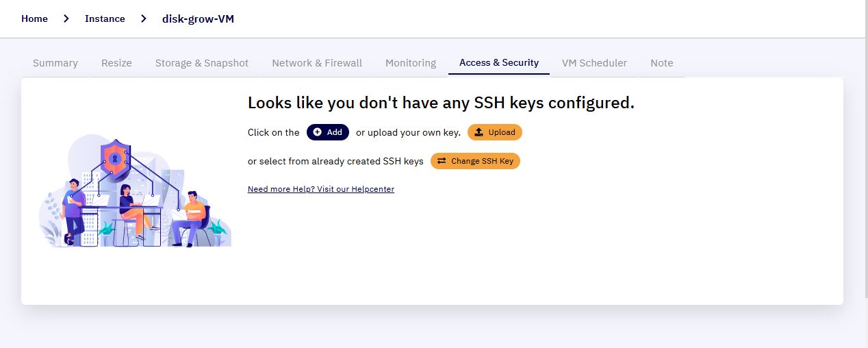
Task: Select the Monitoring tab
Action: [411, 63]
